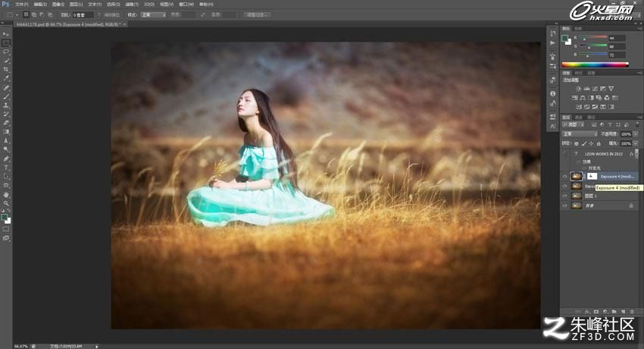Image resolution: width=644 pixels, height=349 pixels.
Task: Select the Quick Selection wand tool
Action: (6, 61)
